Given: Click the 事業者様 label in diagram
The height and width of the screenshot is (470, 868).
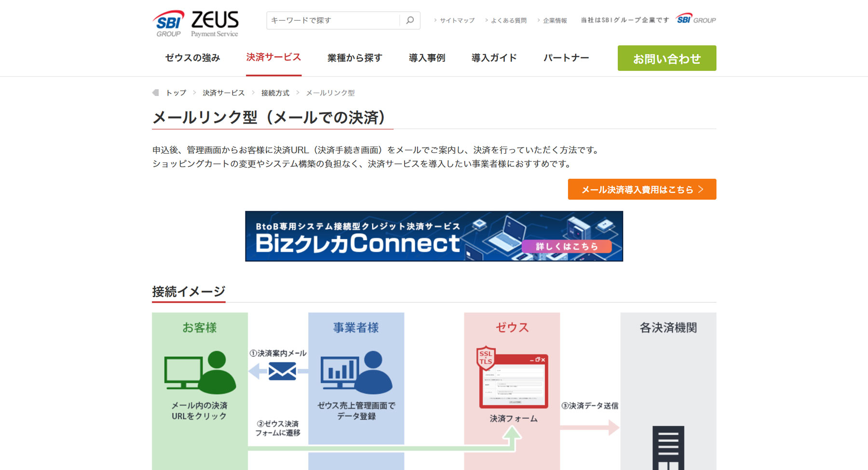Looking at the screenshot, I should [356, 328].
